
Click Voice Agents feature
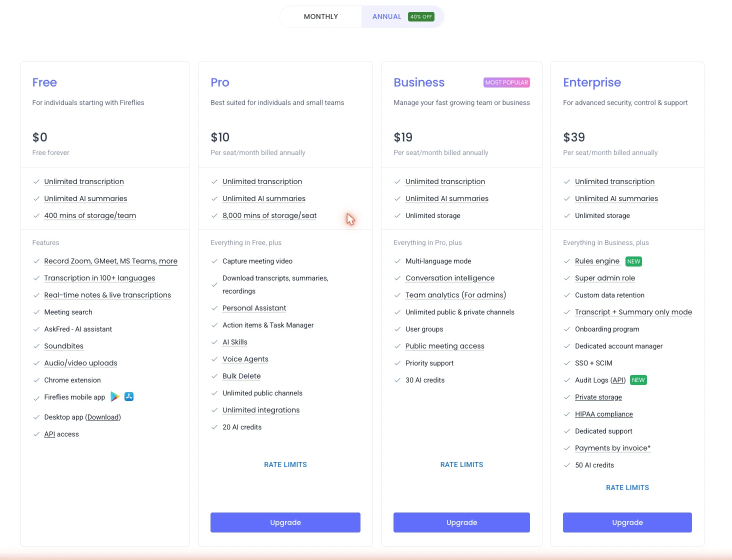[245, 359]
